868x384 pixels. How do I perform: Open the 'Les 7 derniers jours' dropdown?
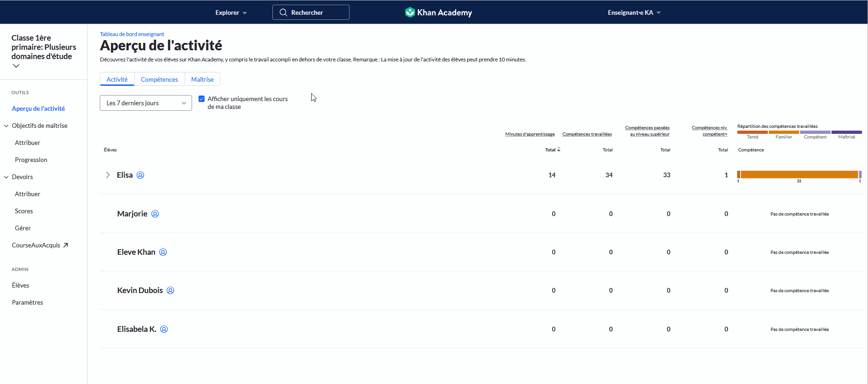coord(146,103)
